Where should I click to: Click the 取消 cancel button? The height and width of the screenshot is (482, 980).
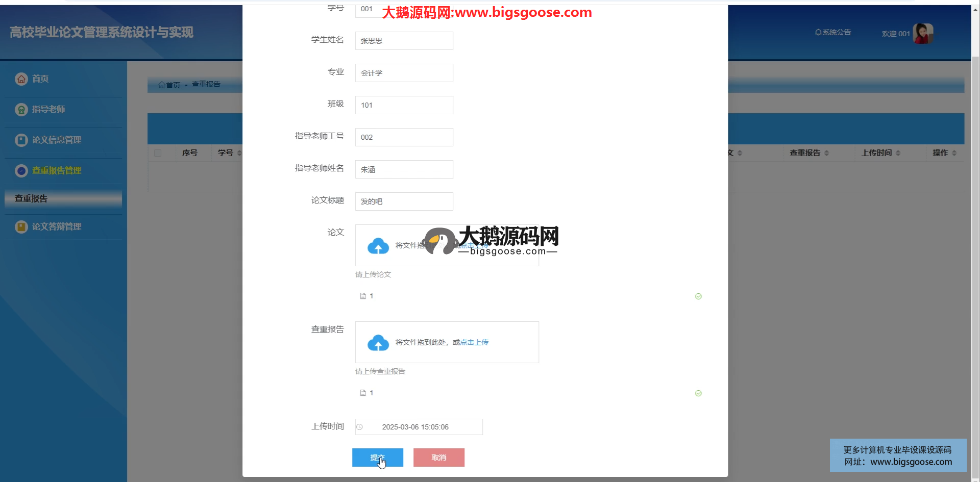pos(438,458)
